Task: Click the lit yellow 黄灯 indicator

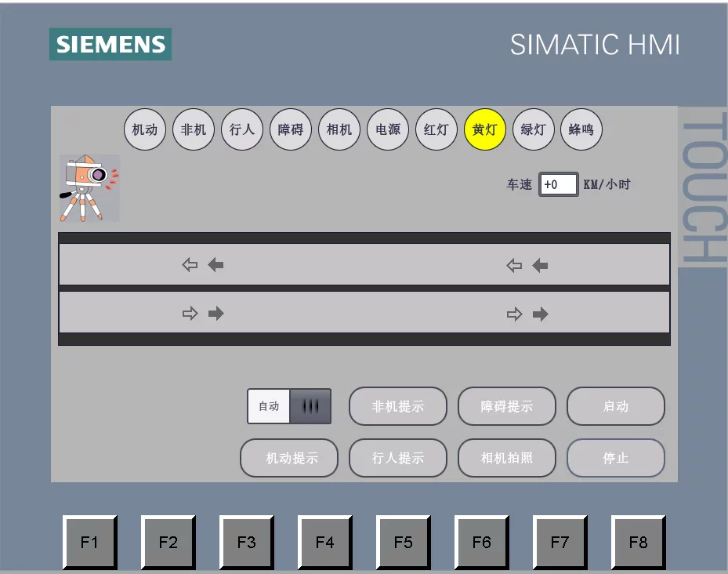Action: click(485, 129)
